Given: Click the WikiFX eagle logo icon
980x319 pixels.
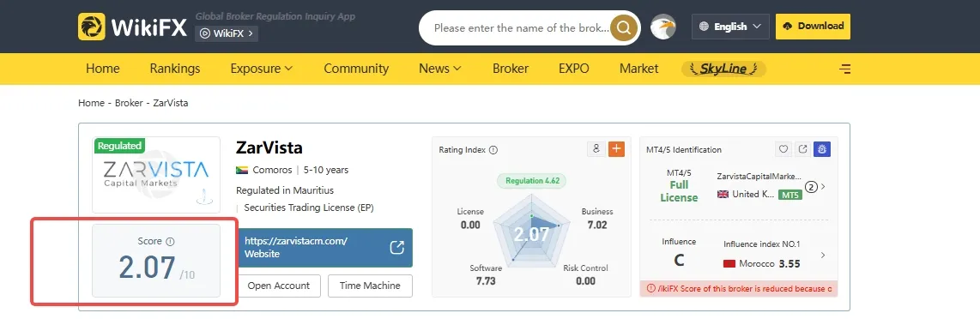Looking at the screenshot, I should [92, 27].
